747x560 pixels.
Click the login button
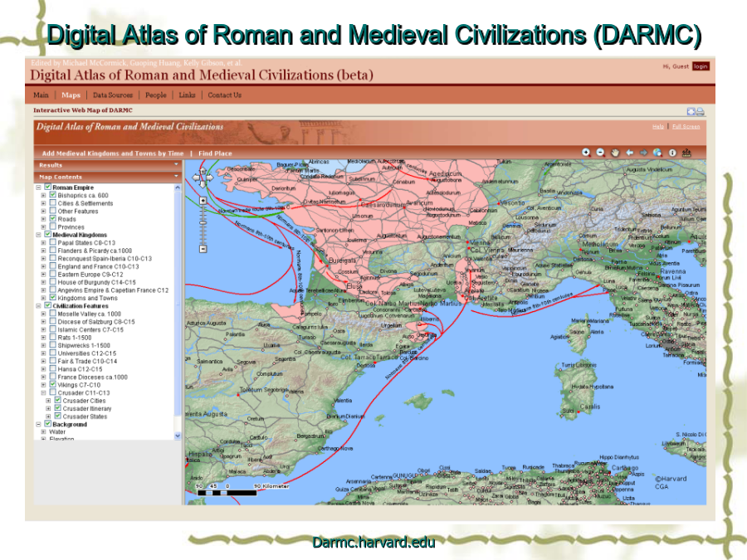coord(701,66)
